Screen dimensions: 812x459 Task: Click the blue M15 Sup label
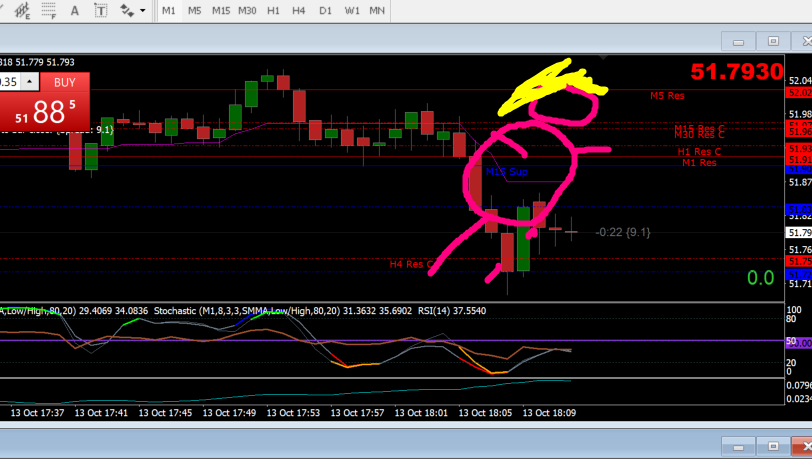click(x=506, y=171)
